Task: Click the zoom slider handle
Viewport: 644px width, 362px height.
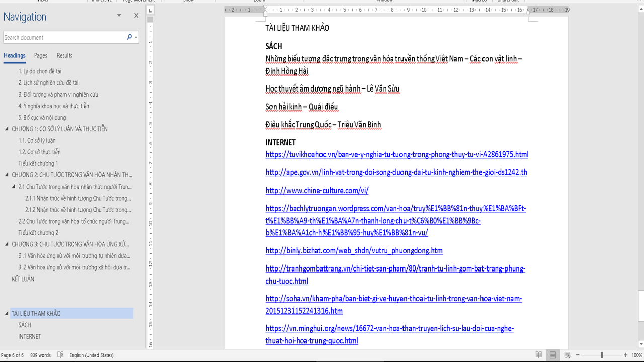Action: (602, 355)
